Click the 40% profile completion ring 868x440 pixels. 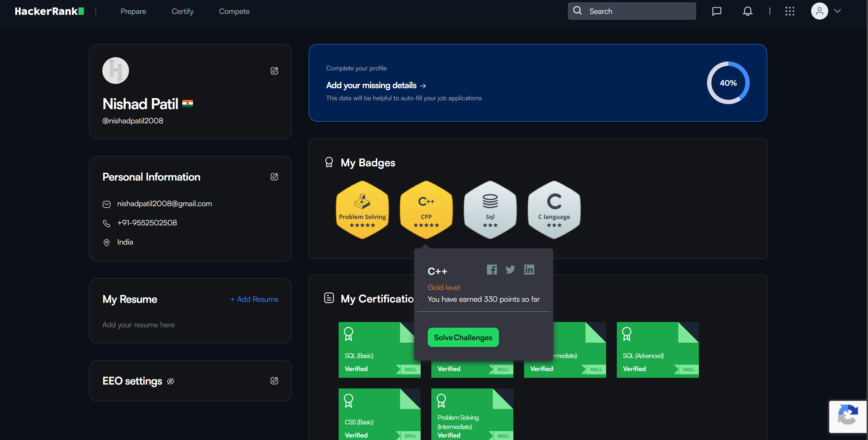(x=728, y=83)
